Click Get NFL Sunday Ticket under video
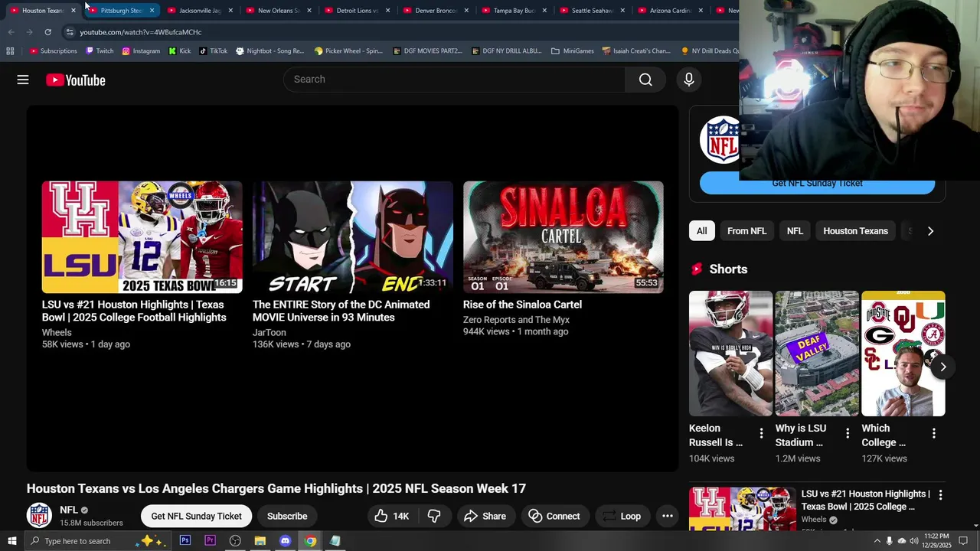This screenshot has width=980, height=551. tap(196, 516)
